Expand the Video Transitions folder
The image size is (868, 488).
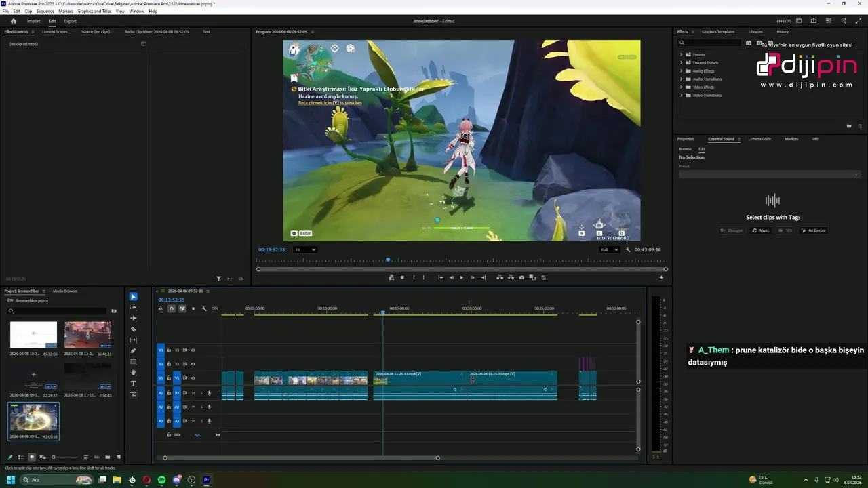tap(682, 95)
